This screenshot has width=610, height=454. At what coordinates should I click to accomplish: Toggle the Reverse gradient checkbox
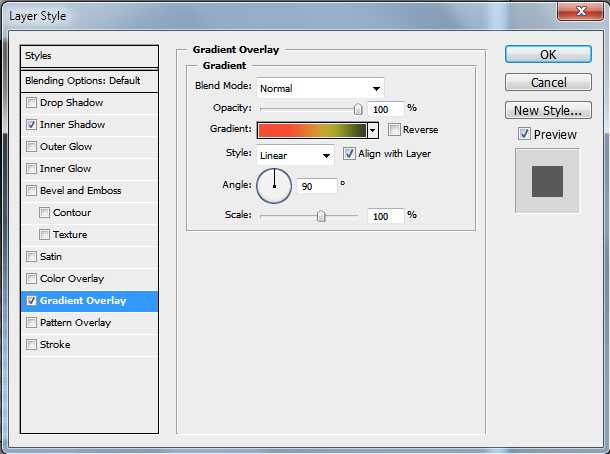[x=394, y=130]
